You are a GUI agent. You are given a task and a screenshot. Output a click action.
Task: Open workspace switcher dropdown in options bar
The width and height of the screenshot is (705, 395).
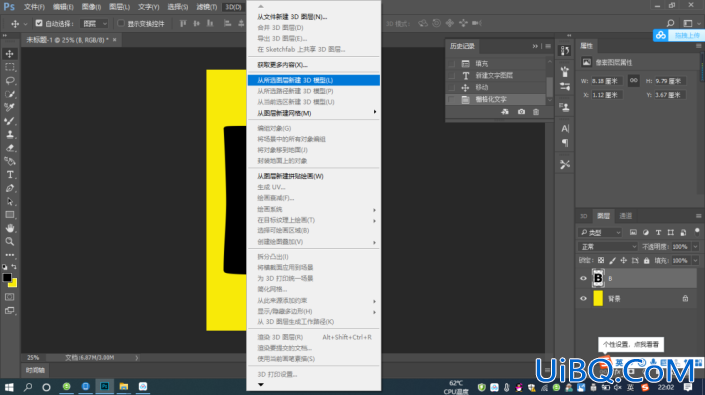[691, 23]
